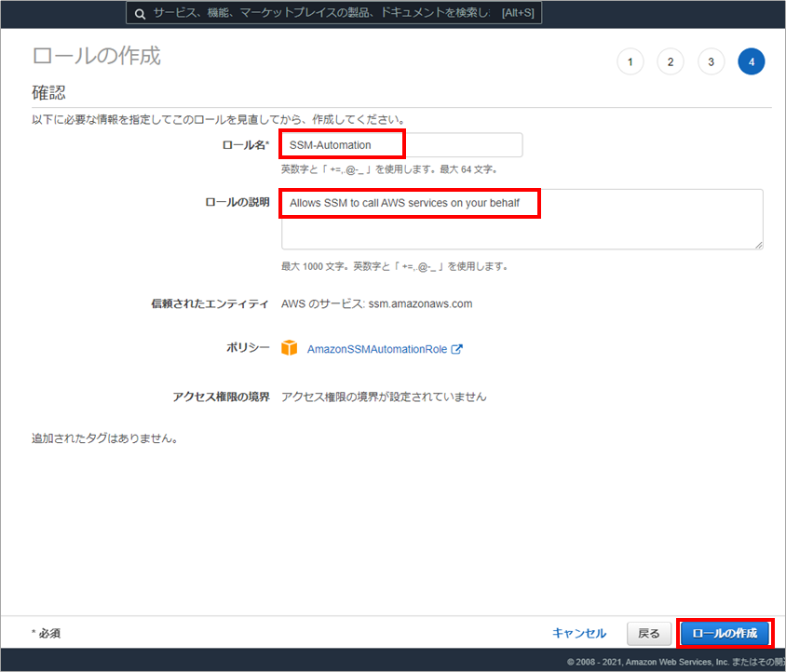Click the search magnifier icon

click(x=140, y=14)
